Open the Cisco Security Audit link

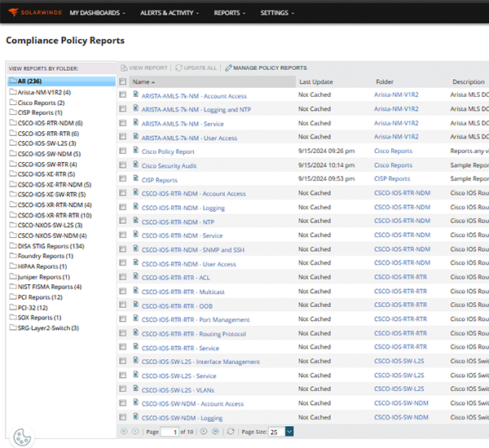[169, 166]
